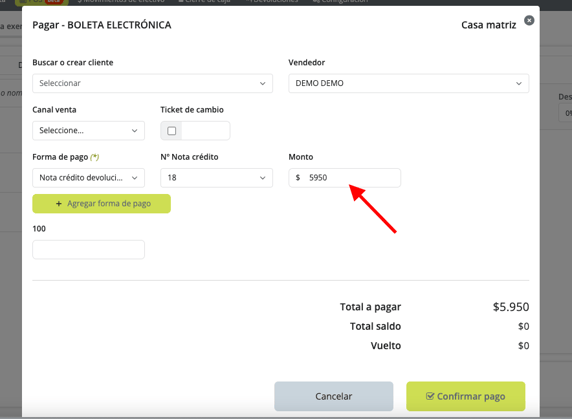Expand the Vendedor DEMO DEMO dropdown
This screenshot has width=572, height=419.
[409, 83]
